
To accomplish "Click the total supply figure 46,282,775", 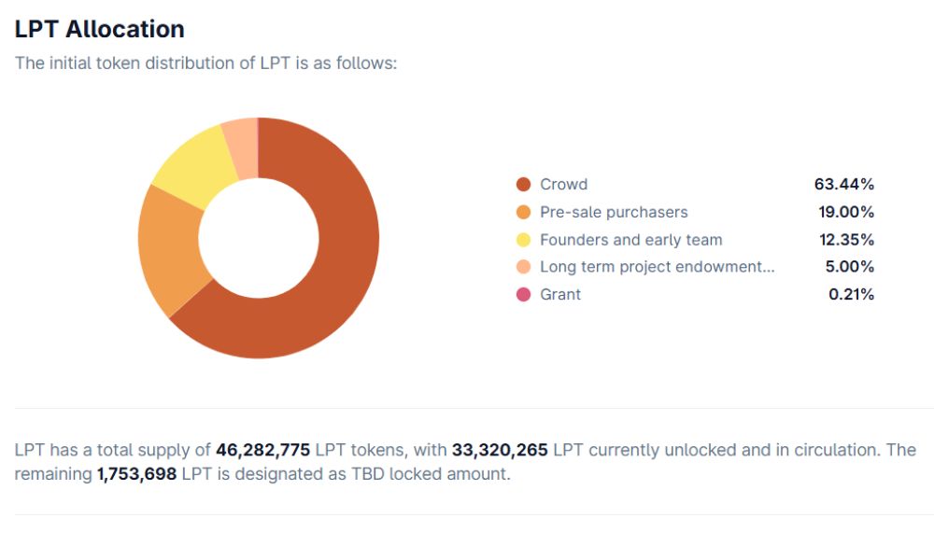I will [x=262, y=450].
